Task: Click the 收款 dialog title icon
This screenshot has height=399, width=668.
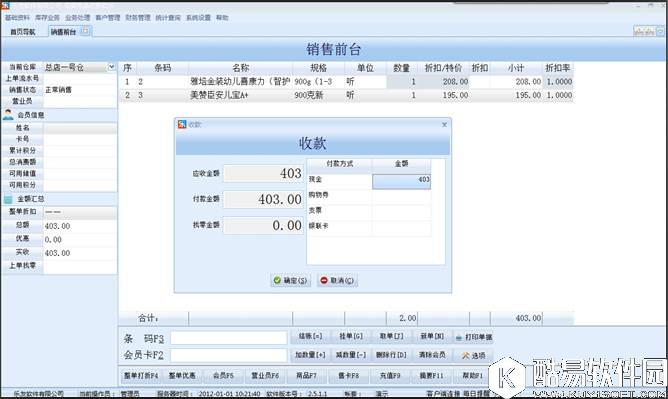Action: coord(182,124)
